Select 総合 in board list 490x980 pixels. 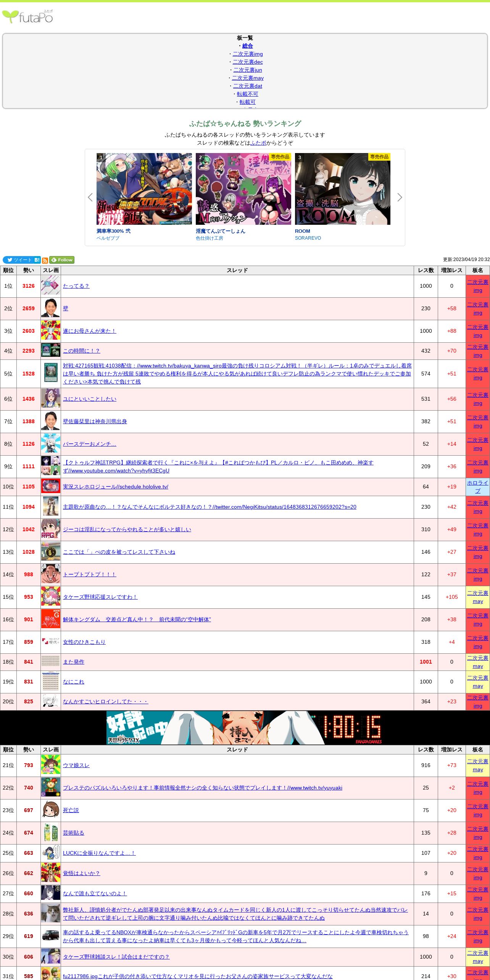click(x=248, y=46)
